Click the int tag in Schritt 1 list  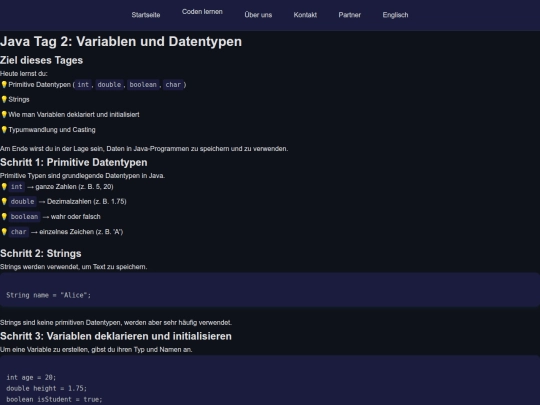pyautogui.click(x=16, y=187)
